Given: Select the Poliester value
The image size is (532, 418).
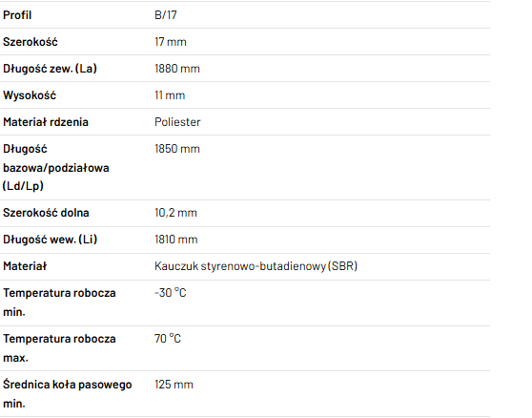Looking at the screenshot, I should [x=177, y=122].
